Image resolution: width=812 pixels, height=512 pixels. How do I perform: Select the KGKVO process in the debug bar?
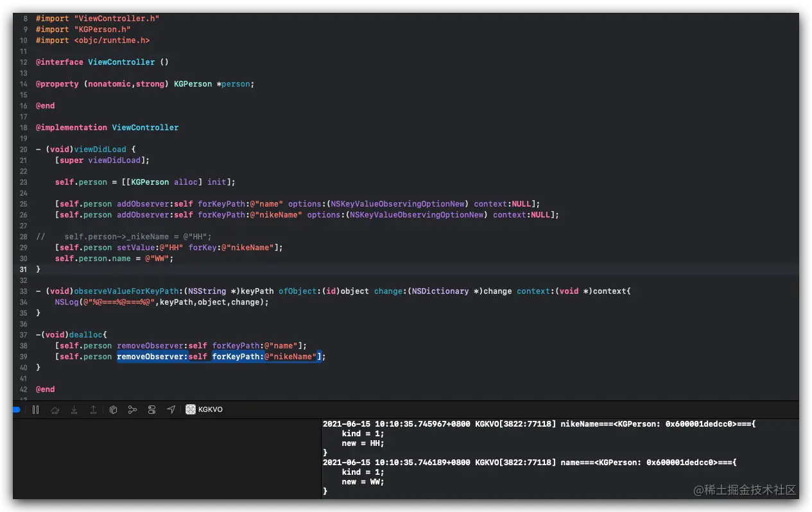click(204, 409)
